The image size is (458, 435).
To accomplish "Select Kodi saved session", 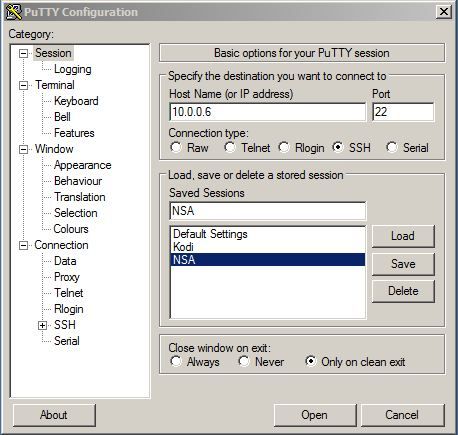I will point(268,247).
